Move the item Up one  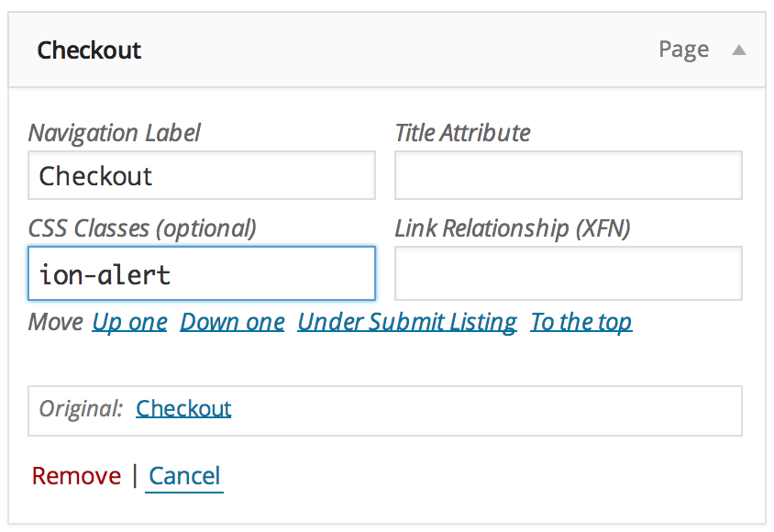point(129,322)
